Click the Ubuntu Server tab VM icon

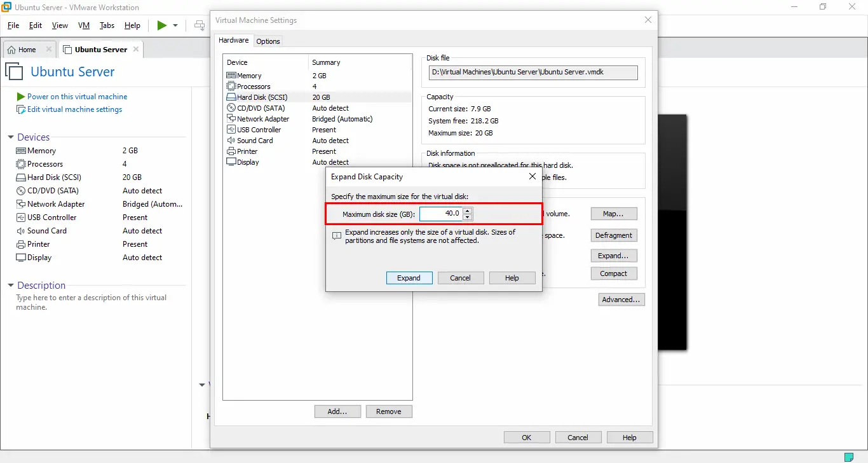(x=68, y=50)
